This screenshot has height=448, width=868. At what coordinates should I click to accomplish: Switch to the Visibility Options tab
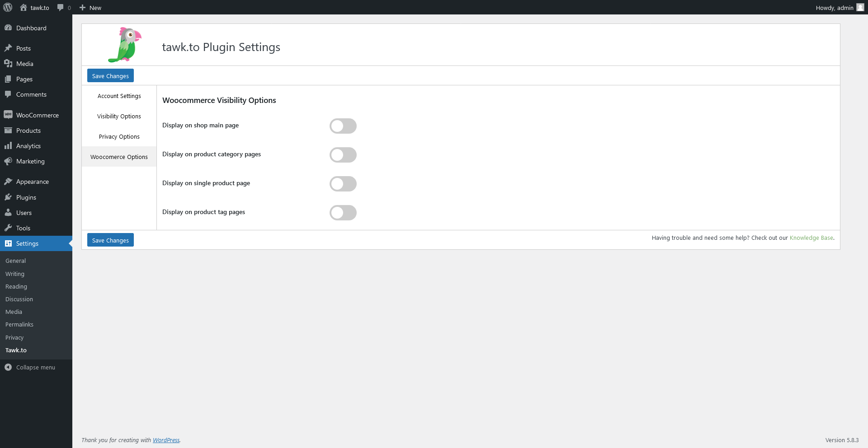[119, 117]
